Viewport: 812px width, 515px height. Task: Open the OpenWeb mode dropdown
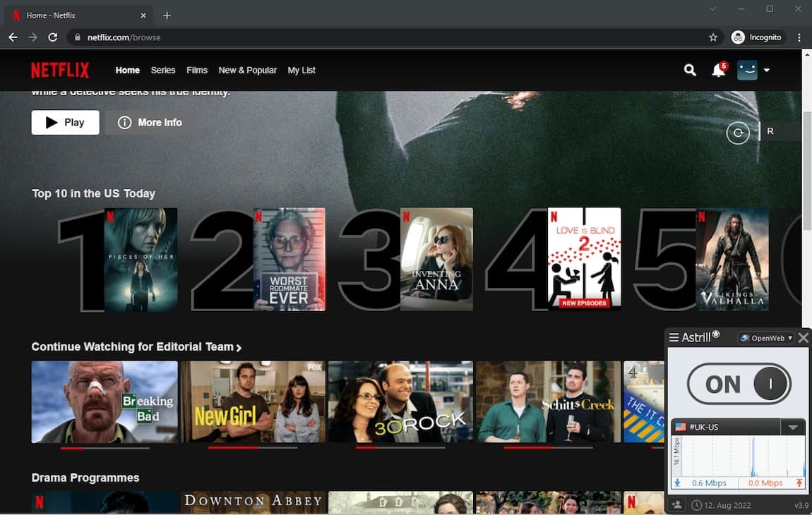(766, 338)
